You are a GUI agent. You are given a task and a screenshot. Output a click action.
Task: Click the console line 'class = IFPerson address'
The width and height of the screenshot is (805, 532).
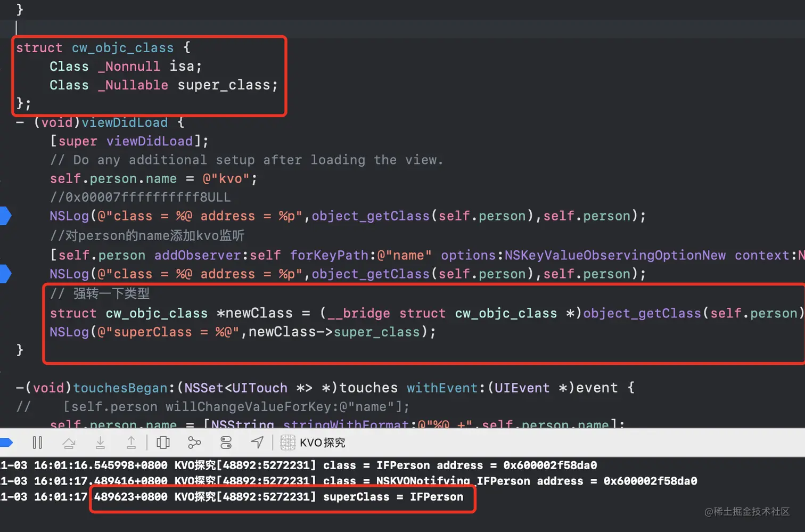299,465
